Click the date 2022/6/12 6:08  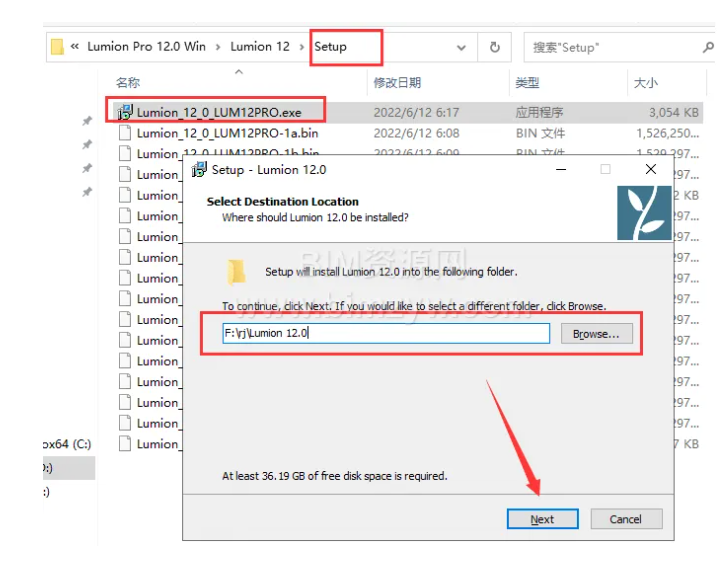pos(416,134)
